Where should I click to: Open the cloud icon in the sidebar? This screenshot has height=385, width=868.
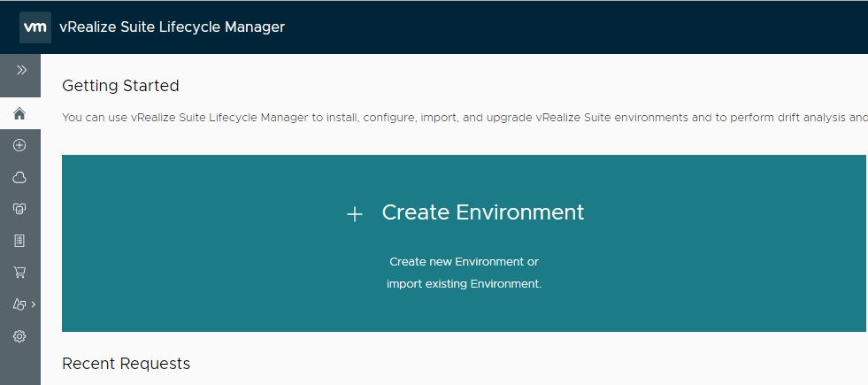[19, 177]
